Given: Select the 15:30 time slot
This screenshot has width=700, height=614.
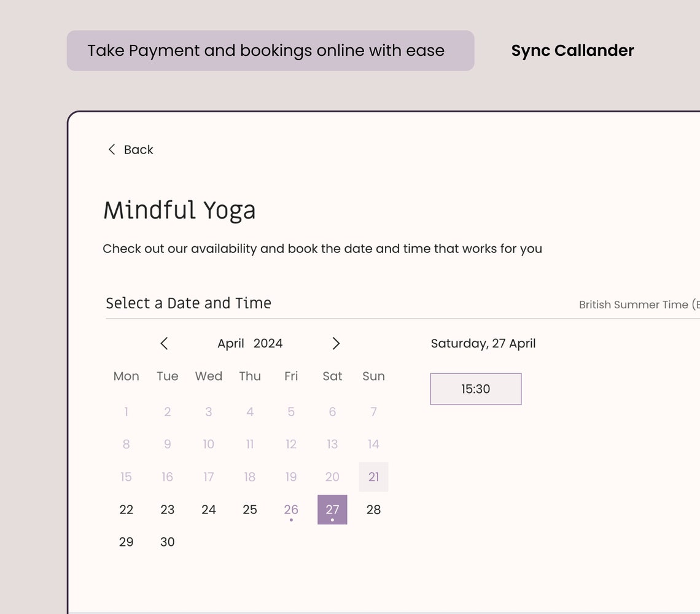Looking at the screenshot, I should click(475, 389).
